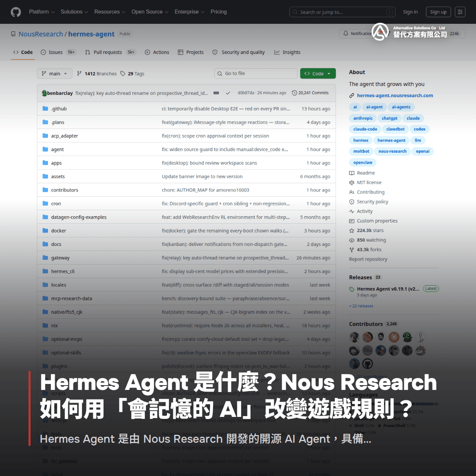Open the commit history clock icon
Viewport: 476px width, 476px height.
294,93
